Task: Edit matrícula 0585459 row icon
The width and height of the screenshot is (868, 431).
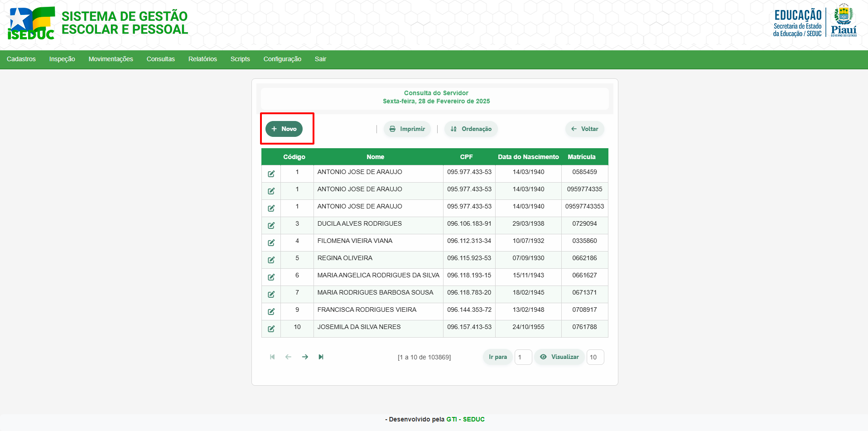Action: point(271,174)
